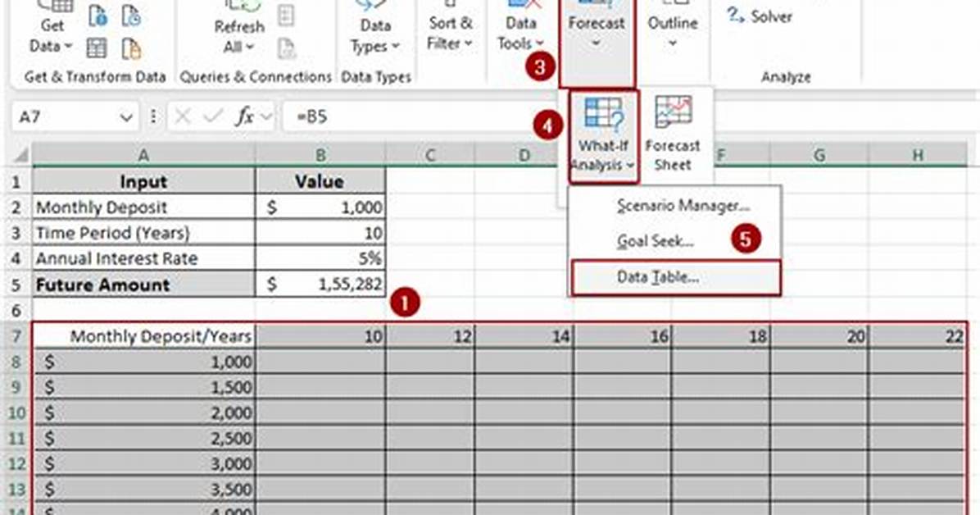Image resolution: width=980 pixels, height=515 pixels.
Task: Open the Sort & Filter group dropdown
Action: (450, 28)
